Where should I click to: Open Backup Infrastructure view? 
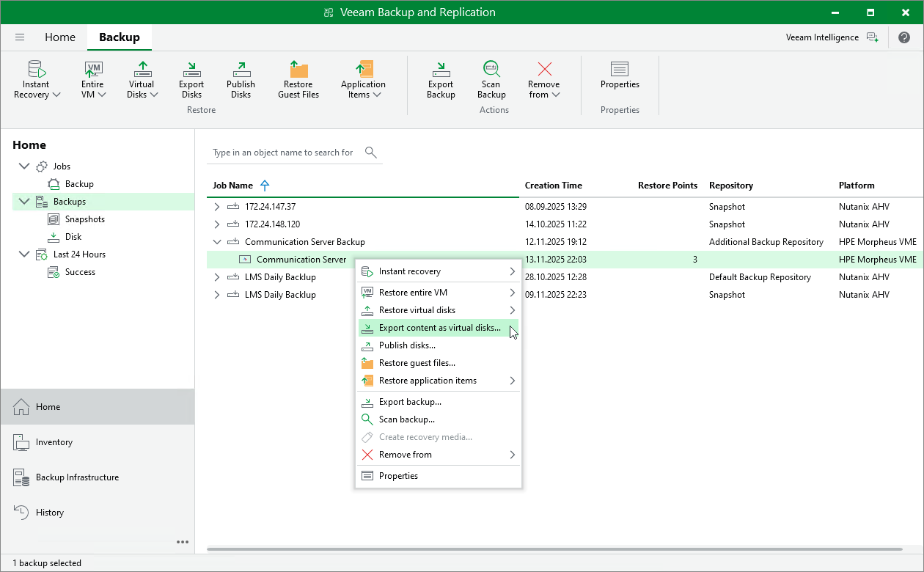coord(77,477)
